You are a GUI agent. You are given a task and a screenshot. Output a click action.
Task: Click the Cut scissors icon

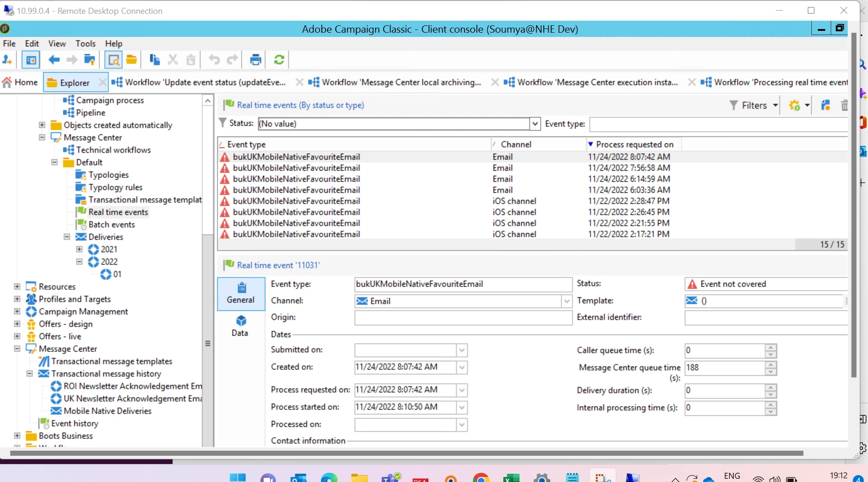pos(173,60)
